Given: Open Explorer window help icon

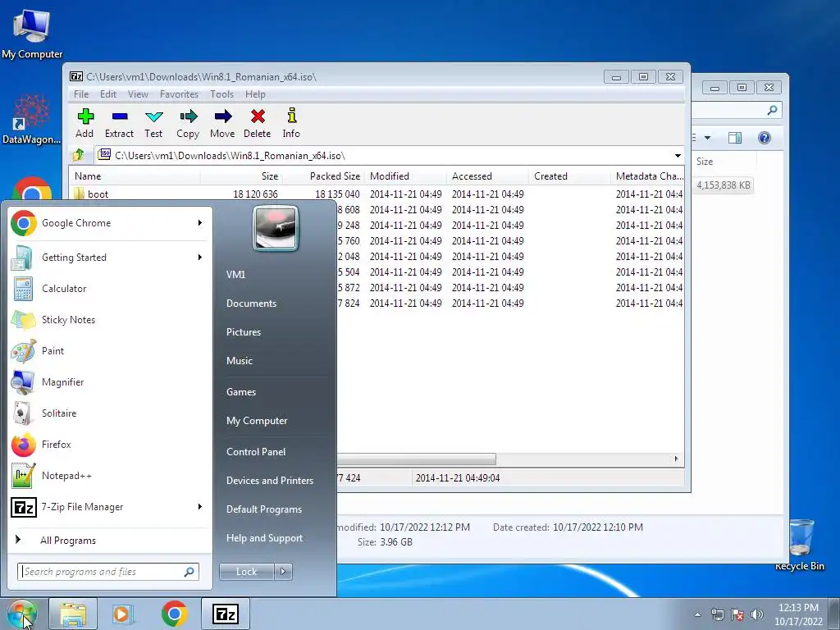Looking at the screenshot, I should click(765, 138).
